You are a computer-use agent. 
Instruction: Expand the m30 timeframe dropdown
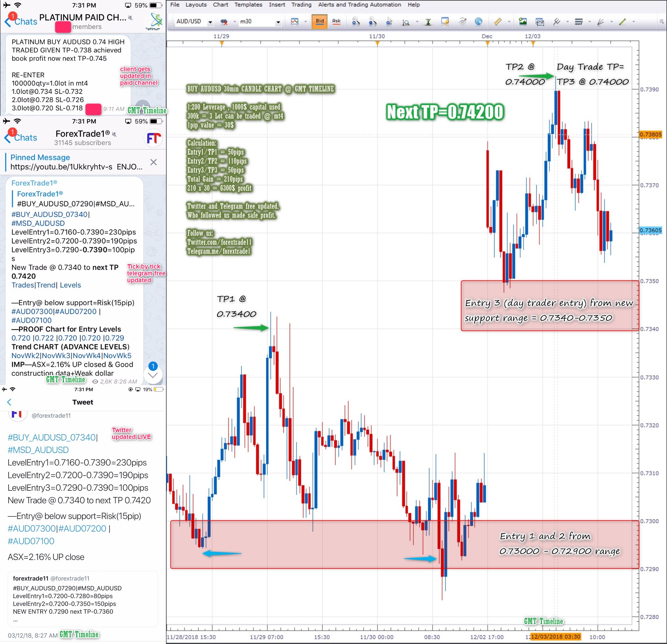click(x=278, y=22)
